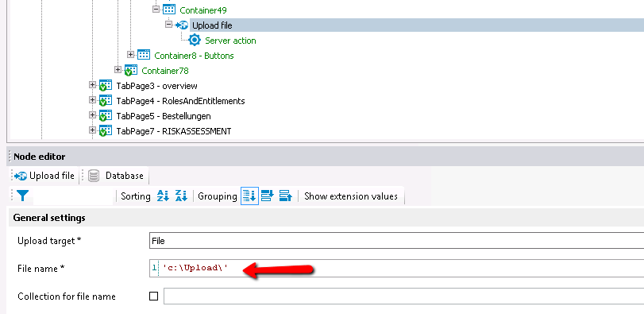This screenshot has width=644, height=314.
Task: Click the Container49 container icon
Action: [169, 10]
